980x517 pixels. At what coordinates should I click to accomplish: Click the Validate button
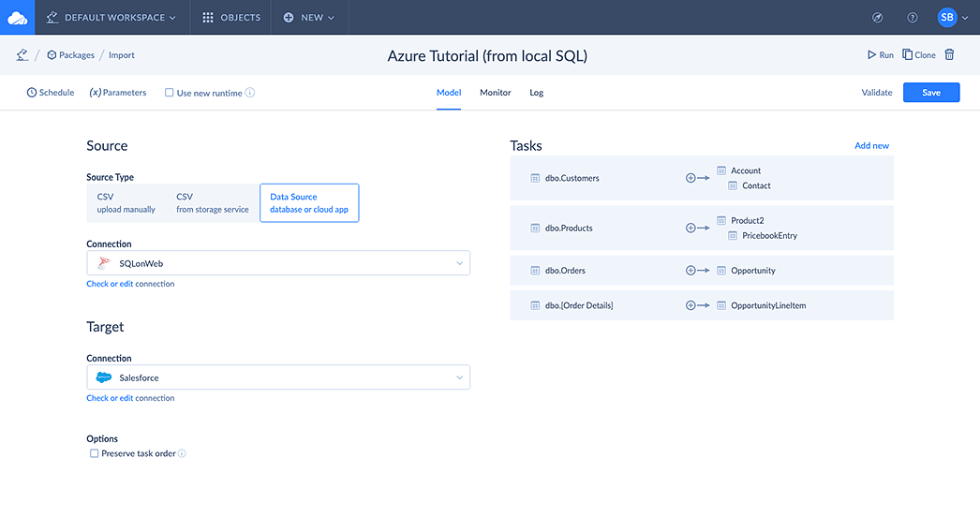[877, 93]
